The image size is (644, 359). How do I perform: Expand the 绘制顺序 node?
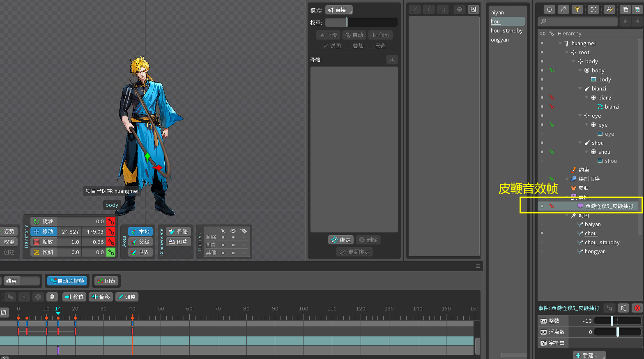pyautogui.click(x=567, y=179)
